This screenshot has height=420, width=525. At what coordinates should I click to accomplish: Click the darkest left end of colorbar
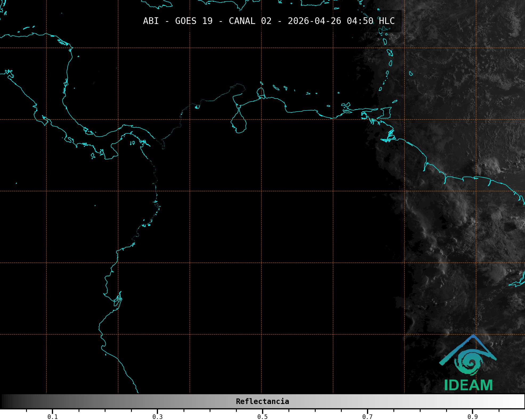(x=4, y=401)
